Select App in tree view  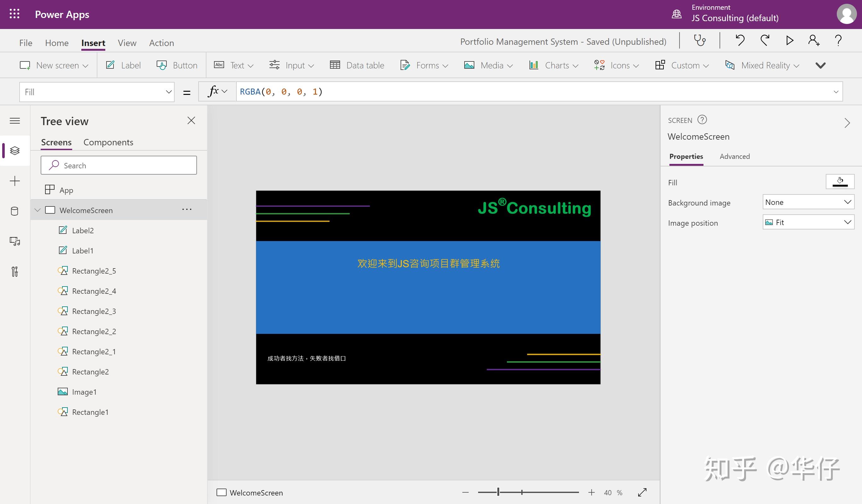[x=119, y=190]
